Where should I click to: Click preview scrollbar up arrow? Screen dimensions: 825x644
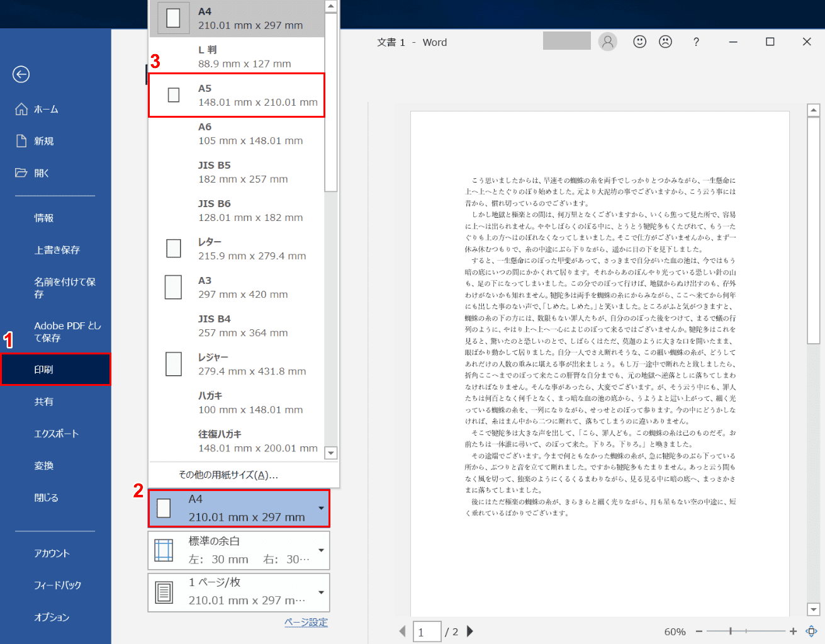pyautogui.click(x=814, y=110)
